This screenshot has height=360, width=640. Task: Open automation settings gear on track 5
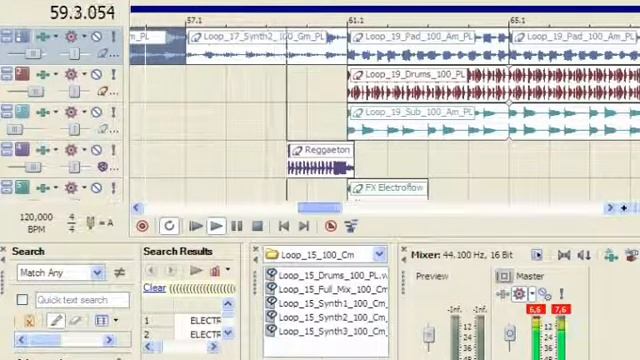71,187
